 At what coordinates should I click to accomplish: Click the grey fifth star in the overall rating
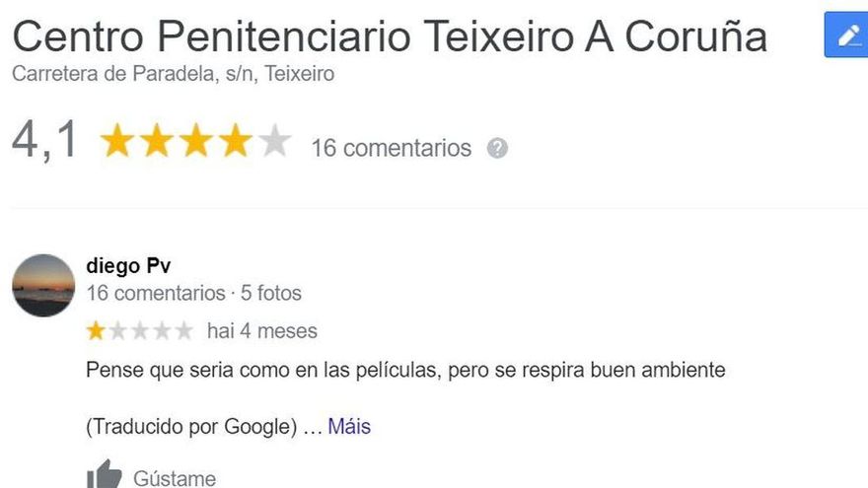274,141
